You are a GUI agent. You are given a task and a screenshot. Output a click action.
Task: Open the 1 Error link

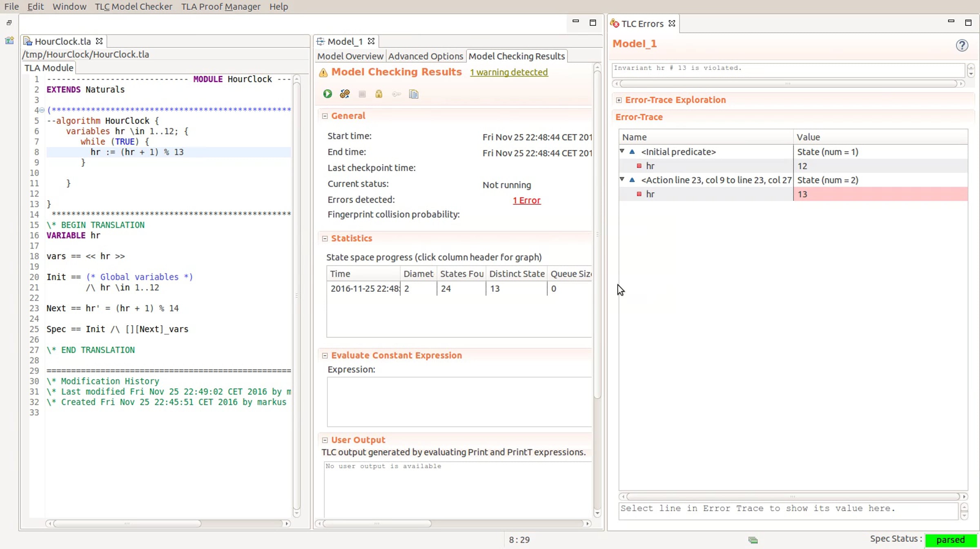tap(527, 201)
